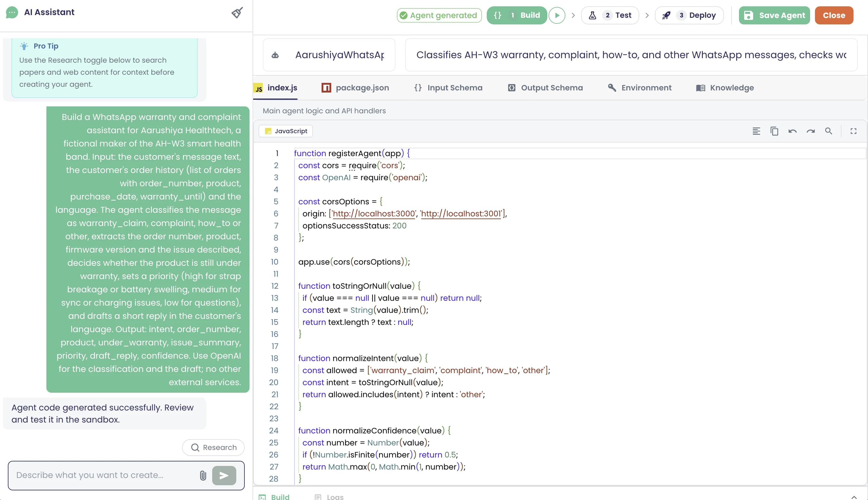The image size is (868, 500).
Task: Expand the bottom panel with the chevron
Action: [854, 497]
